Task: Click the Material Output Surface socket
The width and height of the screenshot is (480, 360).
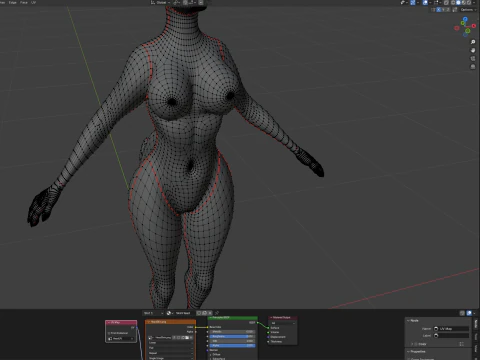Action: pos(268,328)
